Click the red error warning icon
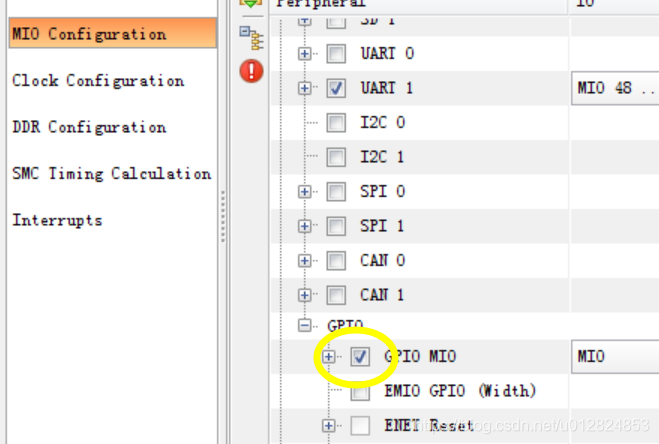Viewport: 659px width, 444px height. pyautogui.click(x=251, y=71)
